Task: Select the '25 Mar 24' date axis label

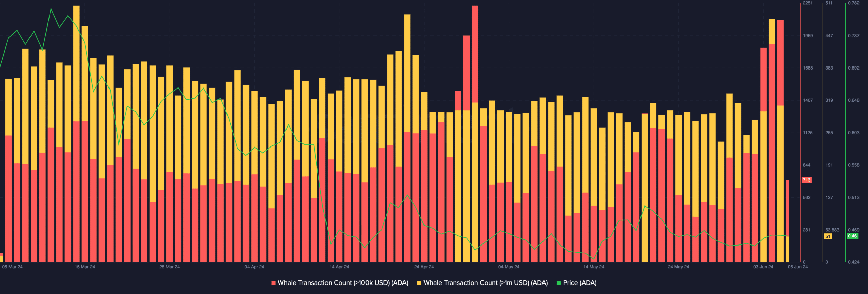Action: 170,267
